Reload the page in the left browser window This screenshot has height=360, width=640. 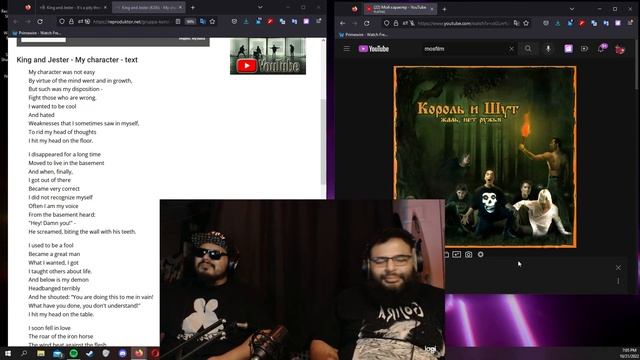point(40,22)
